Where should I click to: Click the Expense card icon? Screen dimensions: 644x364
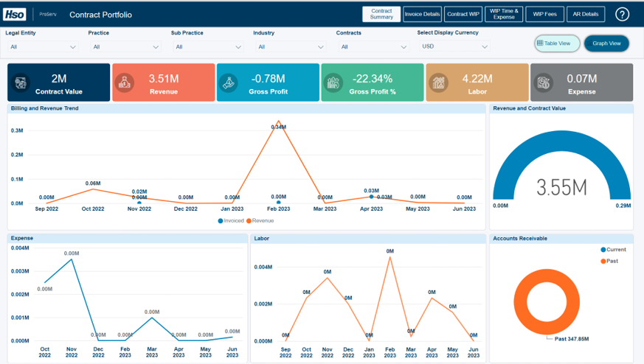[x=544, y=83]
